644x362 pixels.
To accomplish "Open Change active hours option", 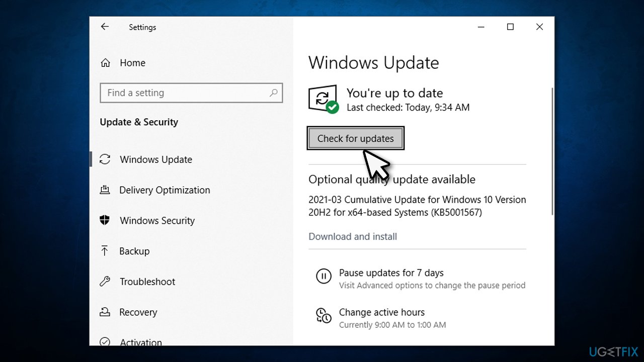I will (382, 312).
